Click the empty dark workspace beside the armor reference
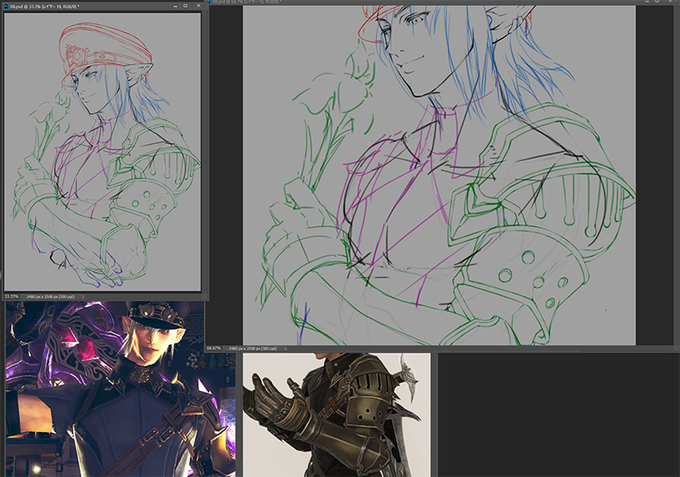The width and height of the screenshot is (680, 477). coord(557,415)
